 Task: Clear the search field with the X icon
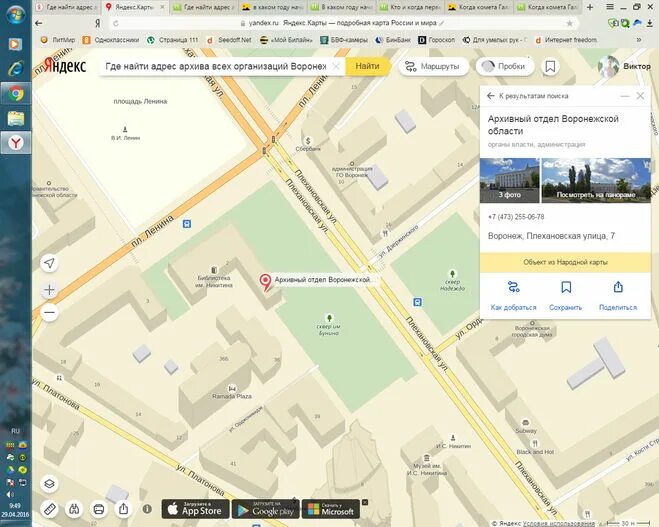tap(336, 66)
